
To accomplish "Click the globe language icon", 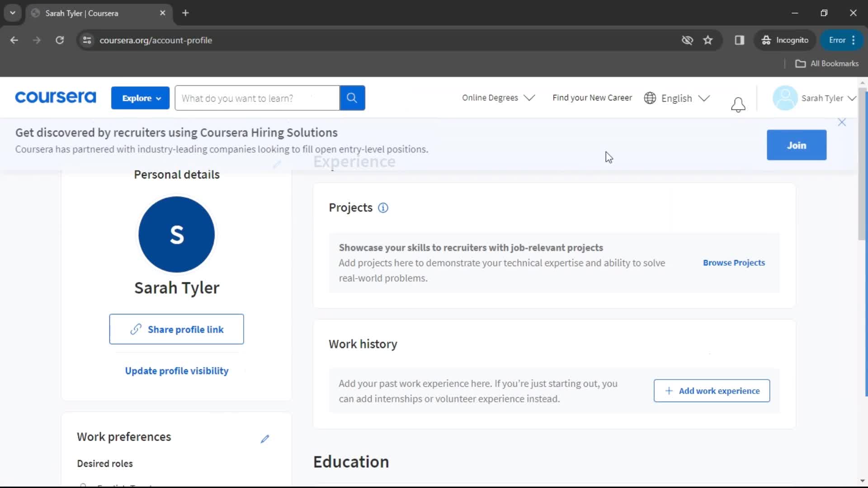I will 650,98.
